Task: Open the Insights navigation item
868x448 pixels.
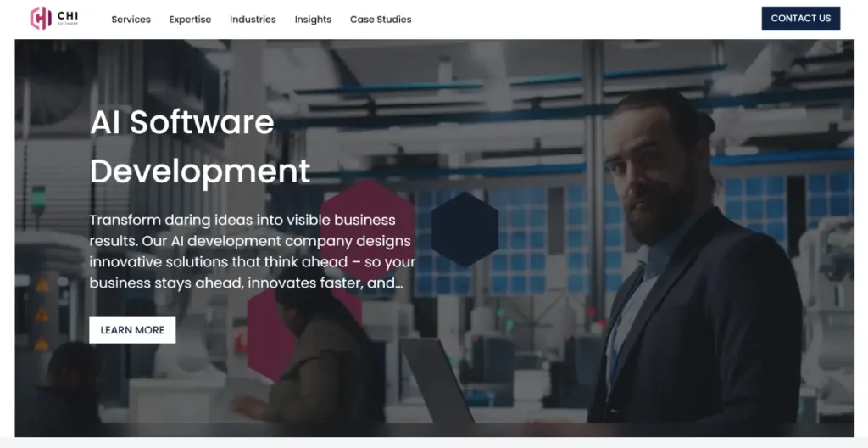Action: (313, 20)
